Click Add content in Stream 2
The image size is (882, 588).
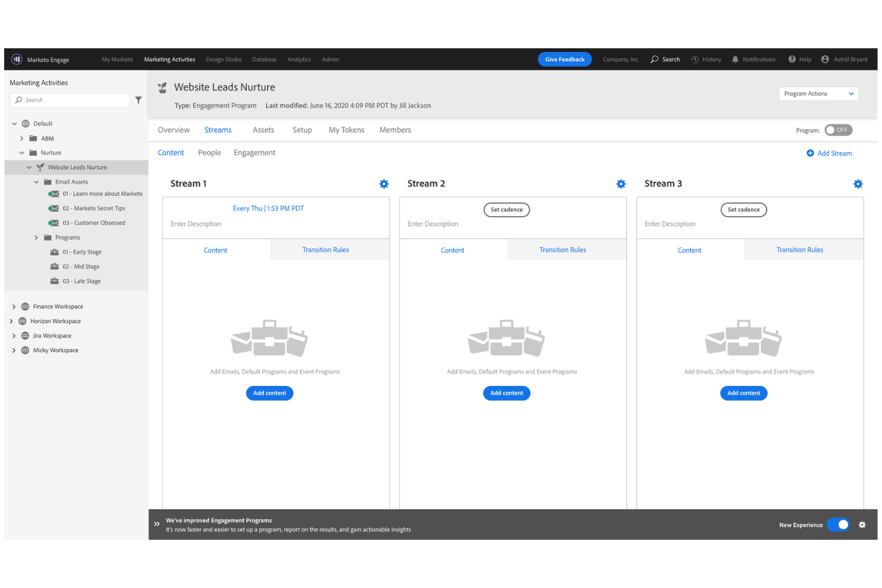coord(507,393)
